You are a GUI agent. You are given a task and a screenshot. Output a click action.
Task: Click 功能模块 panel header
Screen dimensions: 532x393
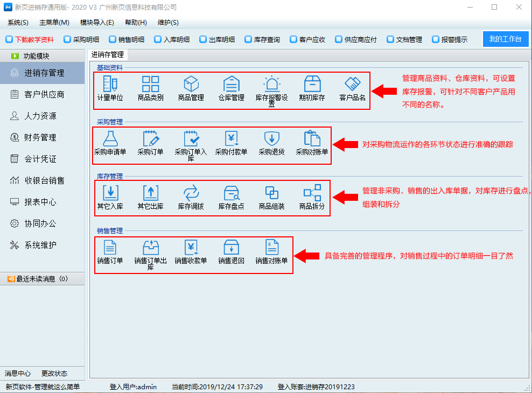click(x=43, y=56)
